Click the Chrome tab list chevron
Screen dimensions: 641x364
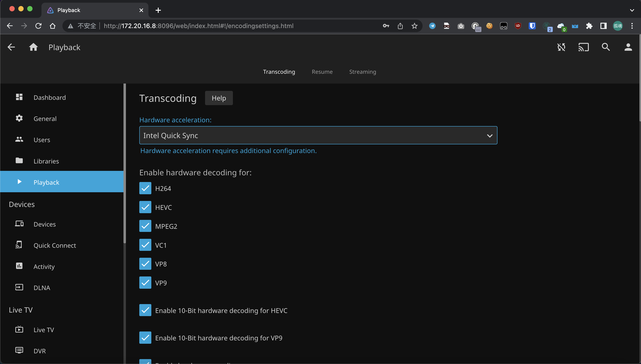point(632,10)
